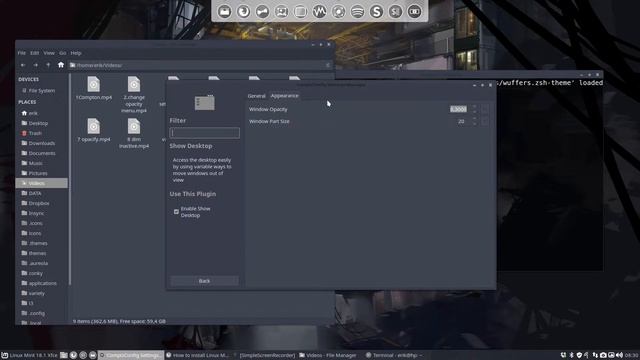
Task: Open the file manager launcher in the bottom panel
Action: pos(64,356)
